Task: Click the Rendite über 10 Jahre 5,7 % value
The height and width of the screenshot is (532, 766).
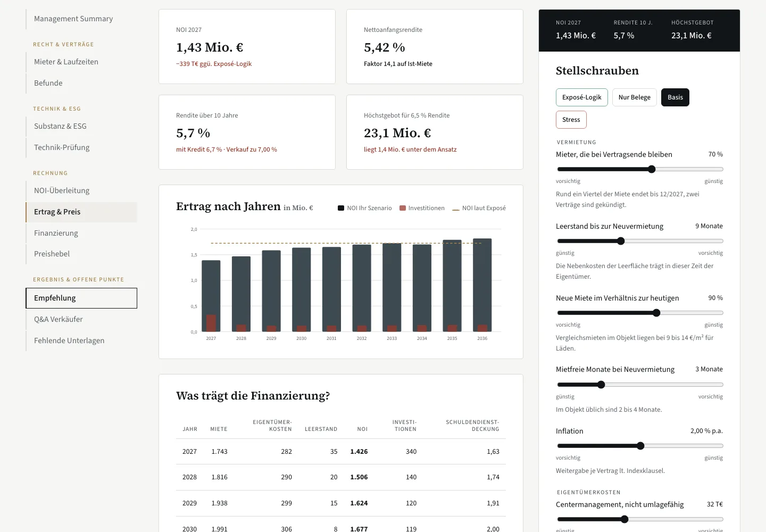Action: pos(193,133)
